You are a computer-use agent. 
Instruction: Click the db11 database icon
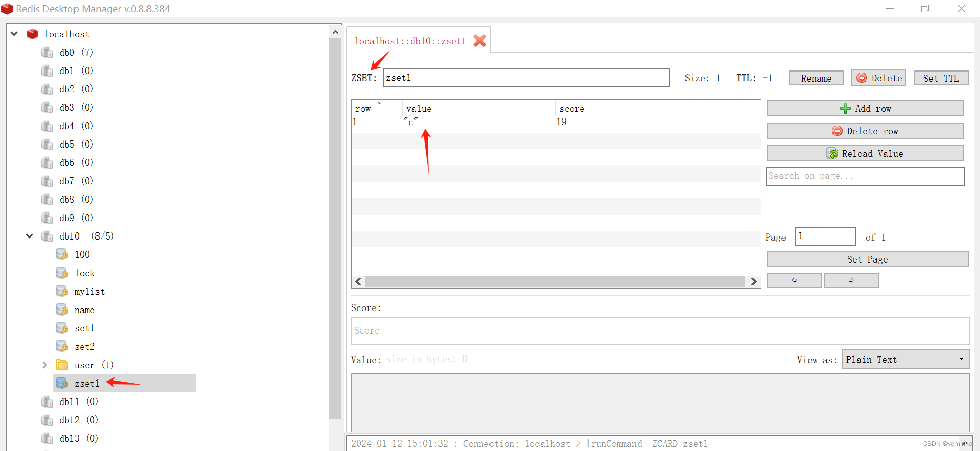tap(47, 401)
